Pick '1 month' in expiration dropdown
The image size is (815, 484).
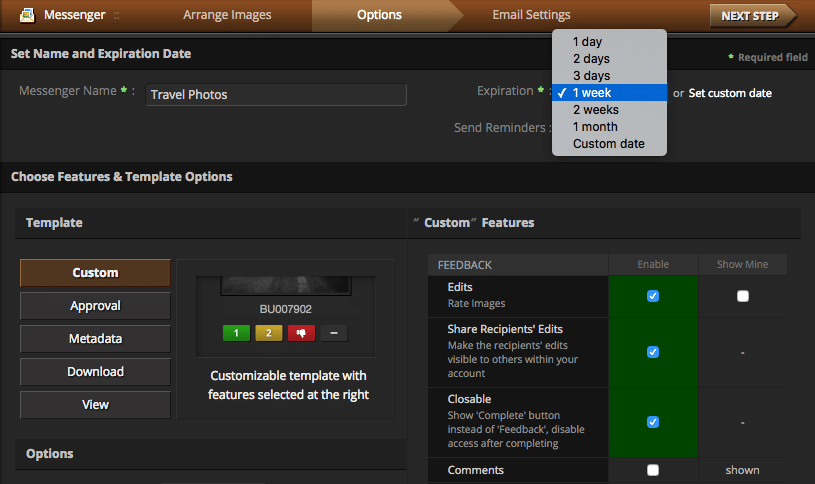pos(595,127)
